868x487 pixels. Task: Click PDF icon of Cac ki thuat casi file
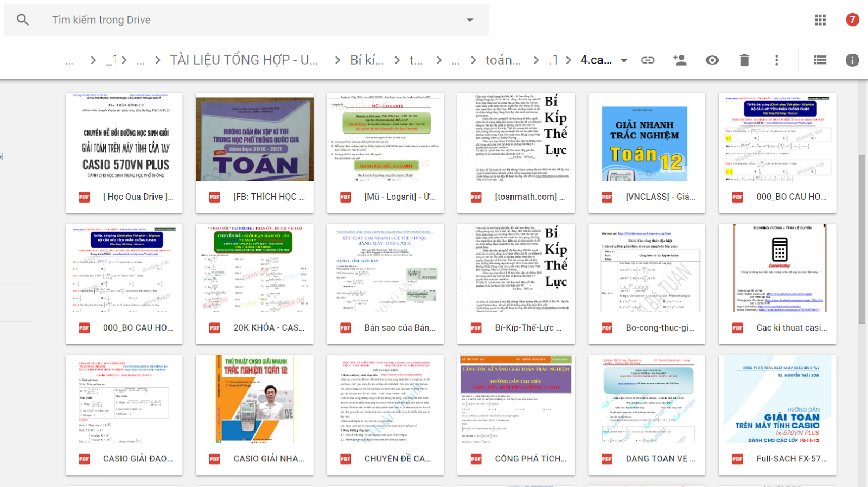coord(738,328)
